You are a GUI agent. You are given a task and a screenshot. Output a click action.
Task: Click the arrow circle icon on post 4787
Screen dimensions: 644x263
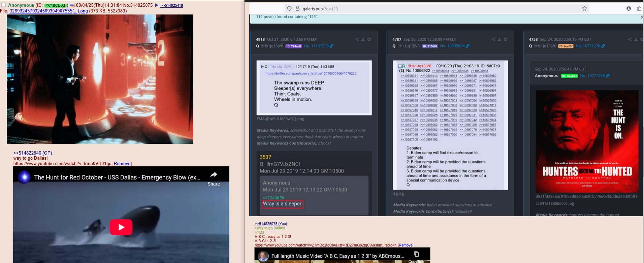click(x=506, y=39)
